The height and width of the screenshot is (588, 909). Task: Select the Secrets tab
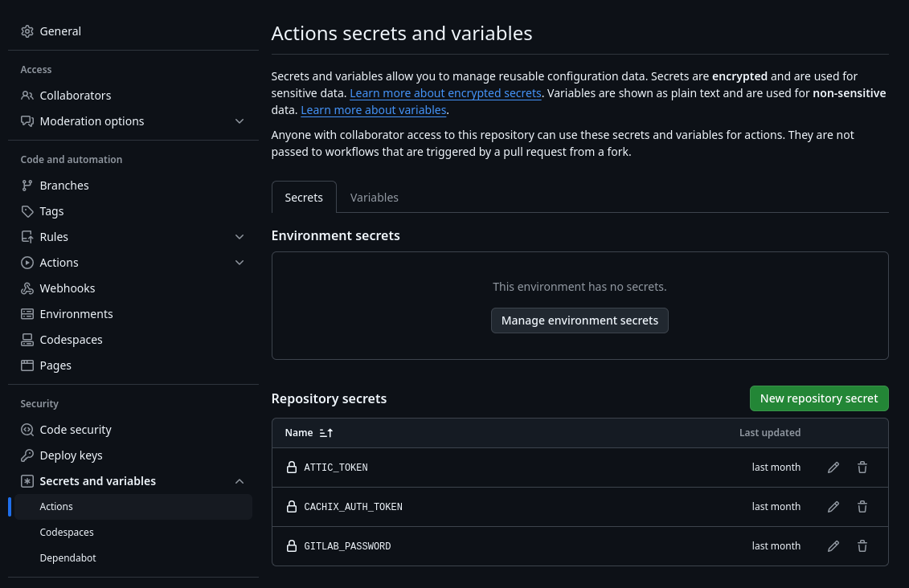[304, 197]
